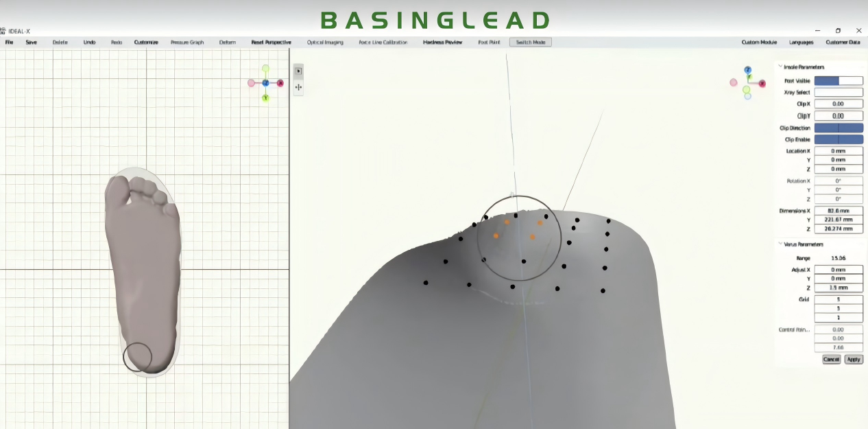Click the green Y axis ball in left gizmo
868x429 pixels.
(265, 98)
